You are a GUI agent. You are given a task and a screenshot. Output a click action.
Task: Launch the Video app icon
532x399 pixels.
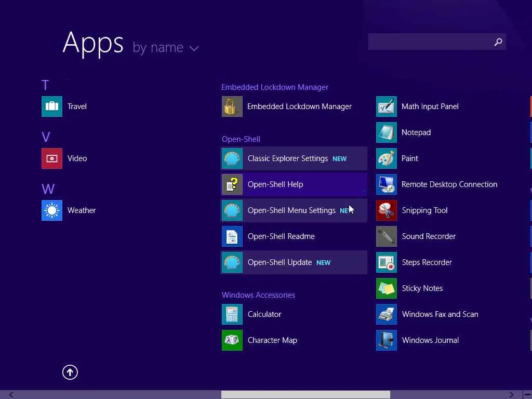click(52, 158)
